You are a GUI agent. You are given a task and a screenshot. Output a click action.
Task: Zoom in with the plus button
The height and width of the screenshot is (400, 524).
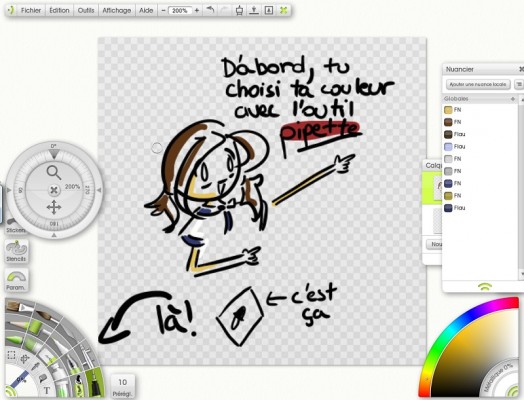(197, 10)
